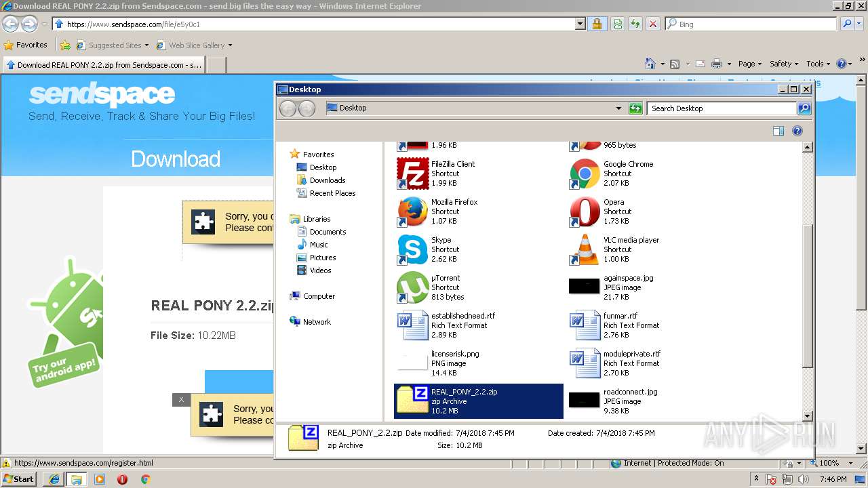
Task: Select the Download REAL PONY tab
Action: point(102,65)
